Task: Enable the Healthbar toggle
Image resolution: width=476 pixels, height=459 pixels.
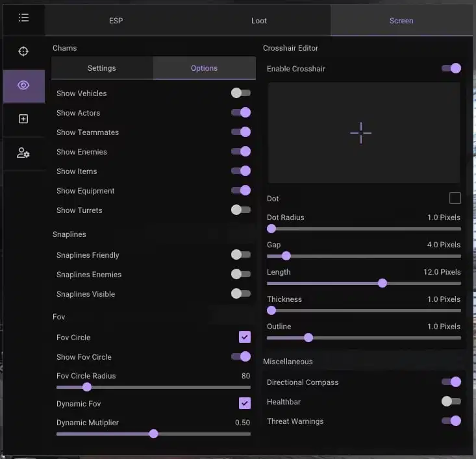Action: (x=451, y=401)
